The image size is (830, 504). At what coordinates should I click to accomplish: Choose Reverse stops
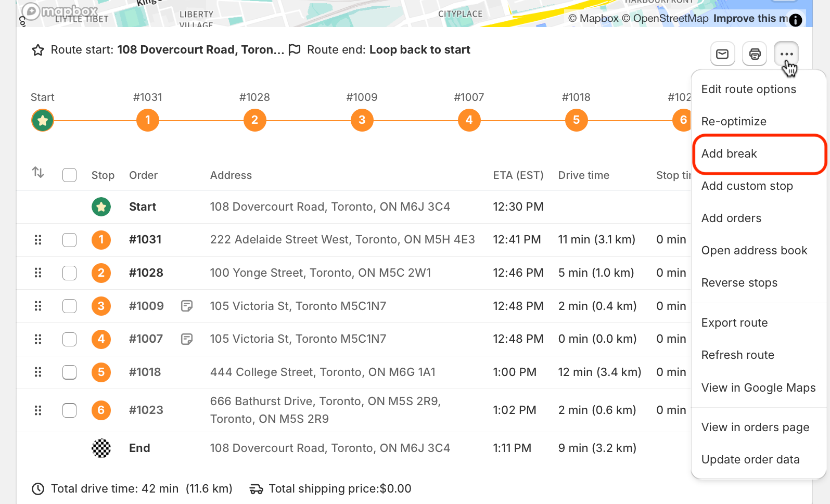point(759,283)
